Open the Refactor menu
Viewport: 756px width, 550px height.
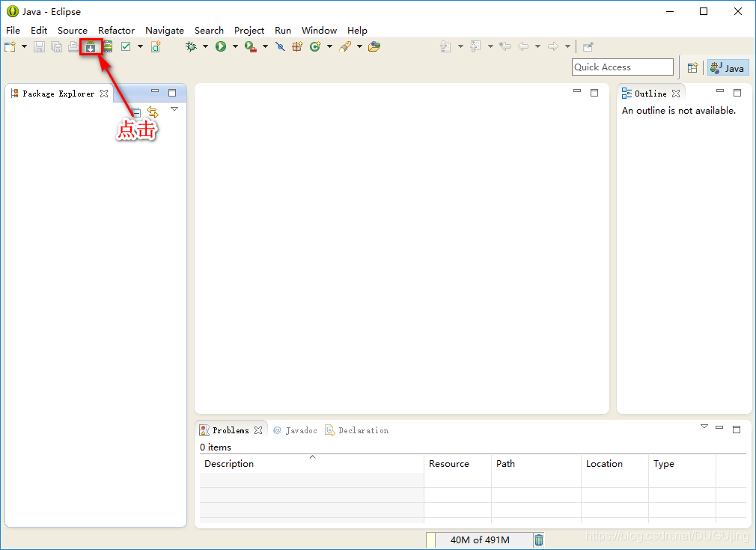116,31
